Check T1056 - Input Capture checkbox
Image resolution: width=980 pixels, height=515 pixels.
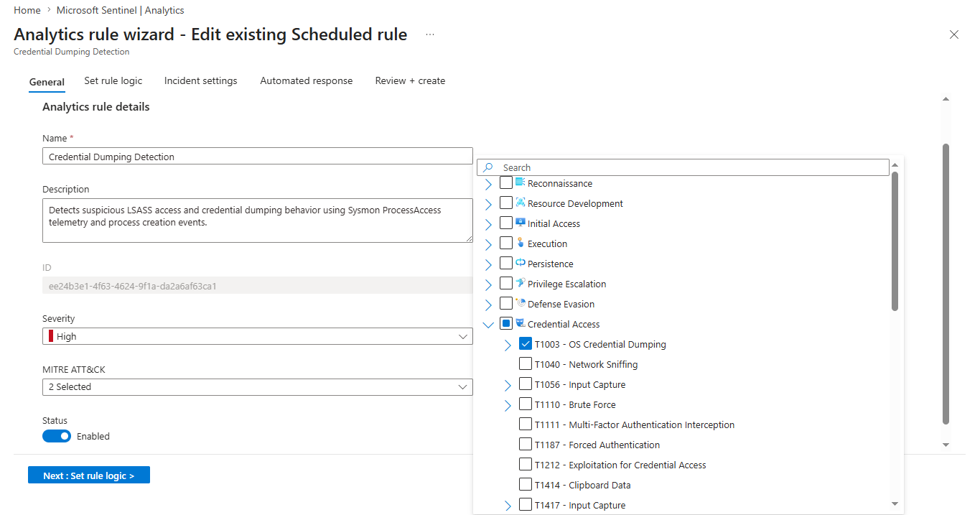point(526,384)
